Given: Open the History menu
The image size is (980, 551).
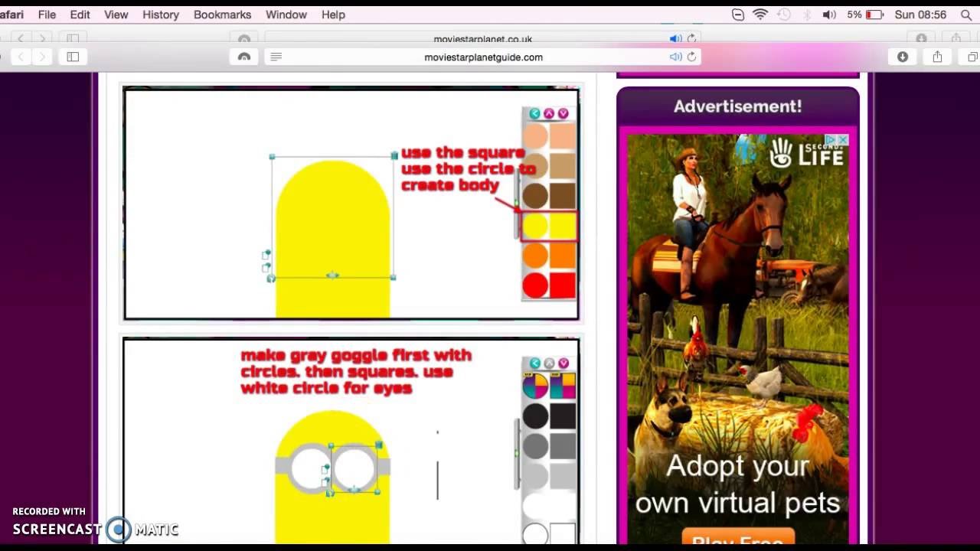Looking at the screenshot, I should click(161, 15).
